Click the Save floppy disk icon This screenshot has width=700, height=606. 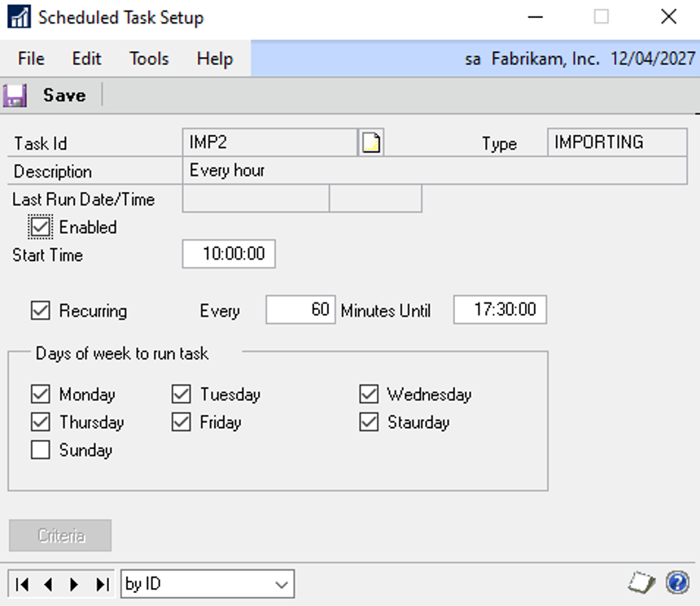tap(15, 95)
